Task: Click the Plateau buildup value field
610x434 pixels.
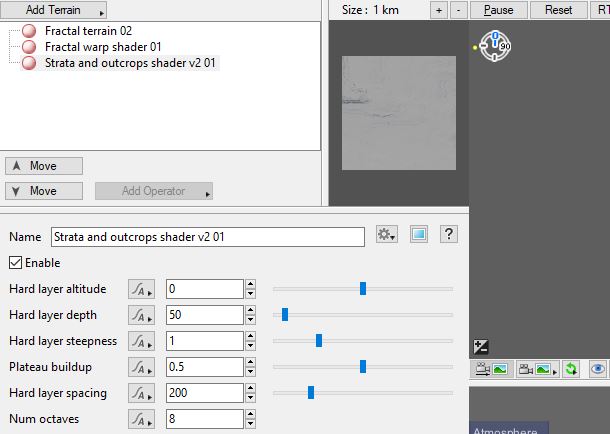Action: coord(205,367)
